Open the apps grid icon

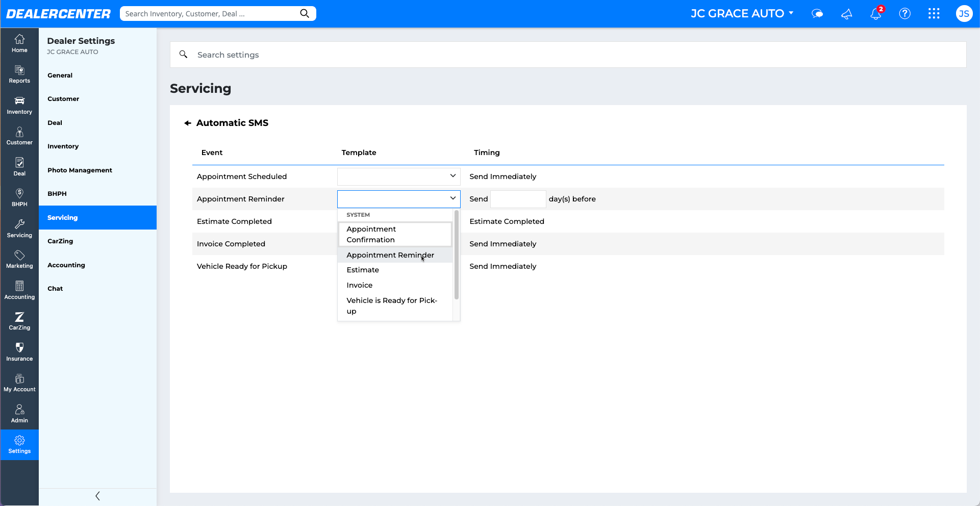click(934, 14)
